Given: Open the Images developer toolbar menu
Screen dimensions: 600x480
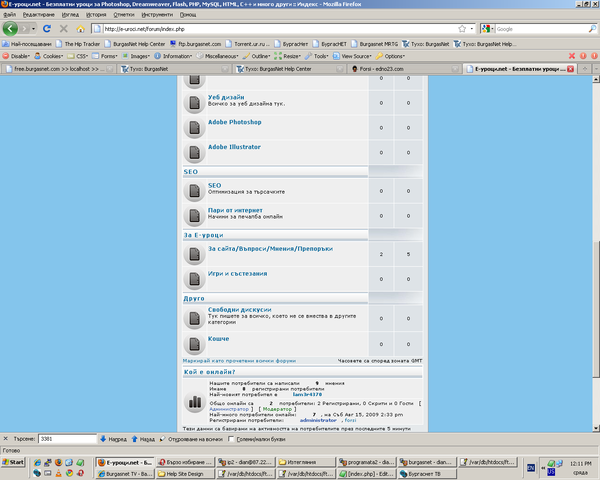Looking at the screenshot, I should click(136, 56).
